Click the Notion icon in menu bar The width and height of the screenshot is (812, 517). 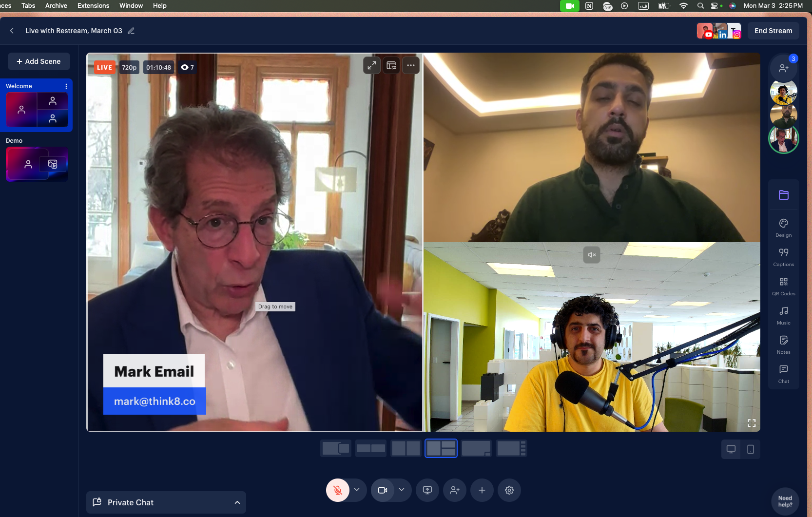(x=589, y=6)
